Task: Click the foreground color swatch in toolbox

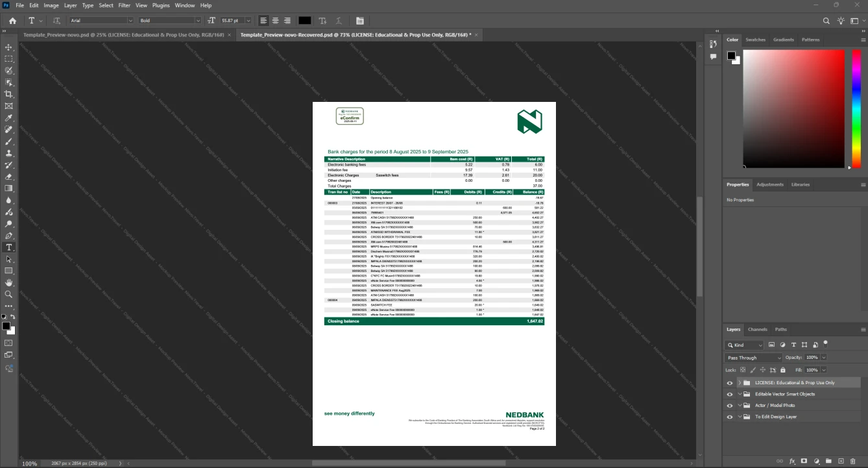Action: [x=6, y=326]
